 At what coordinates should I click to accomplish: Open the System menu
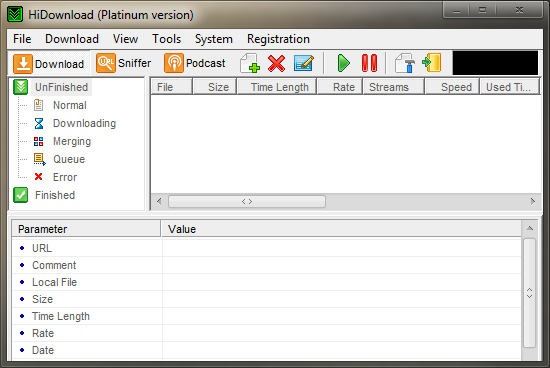click(214, 39)
